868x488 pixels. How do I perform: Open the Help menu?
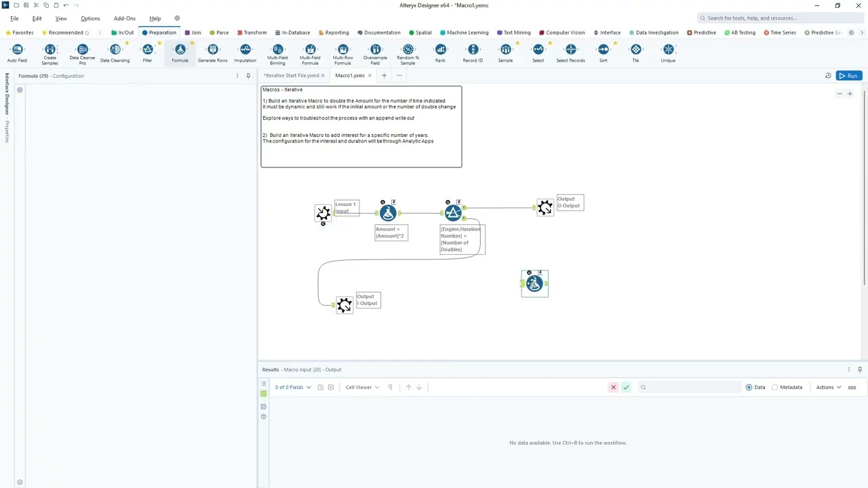click(x=155, y=18)
